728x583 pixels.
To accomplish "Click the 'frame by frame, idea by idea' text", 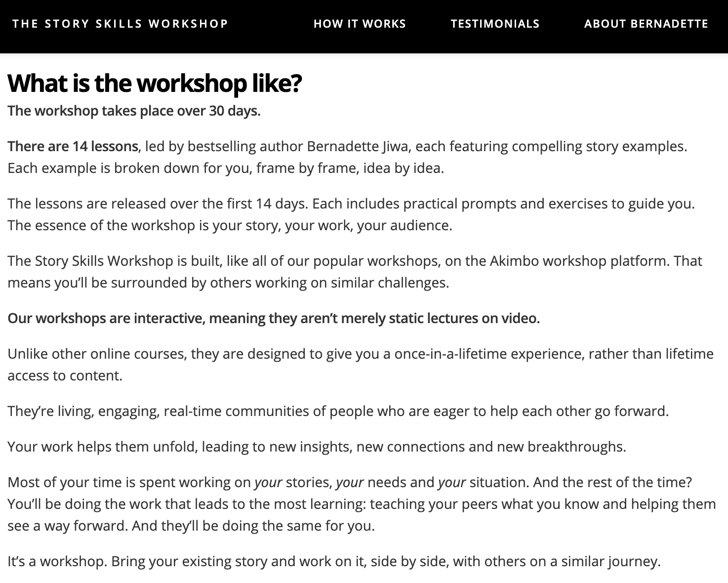I will pyautogui.click(x=350, y=168).
